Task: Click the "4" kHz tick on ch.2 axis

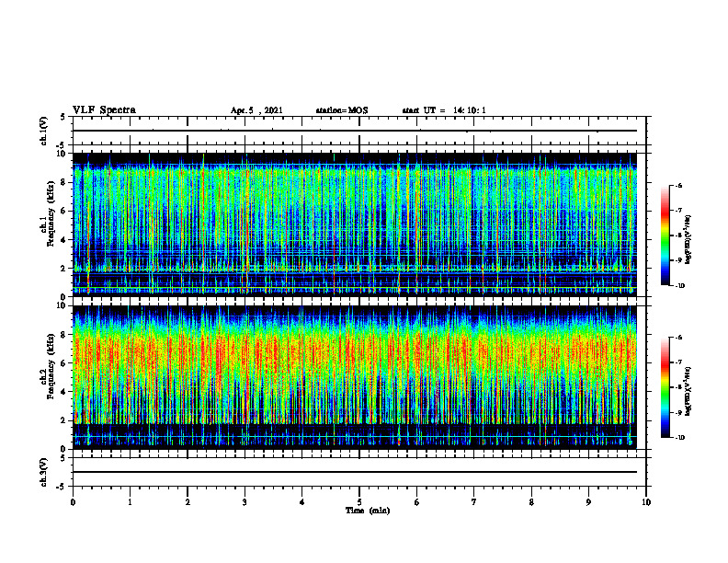Action: coord(64,392)
